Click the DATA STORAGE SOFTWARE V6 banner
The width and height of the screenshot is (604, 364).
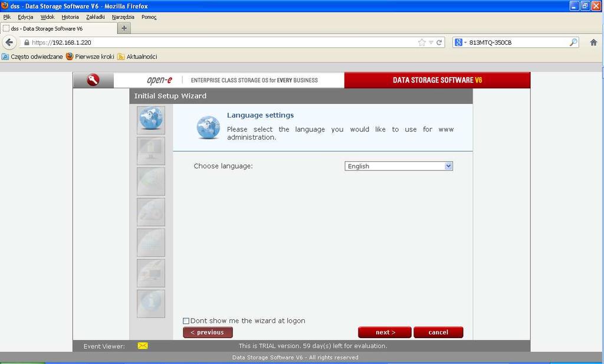click(437, 80)
